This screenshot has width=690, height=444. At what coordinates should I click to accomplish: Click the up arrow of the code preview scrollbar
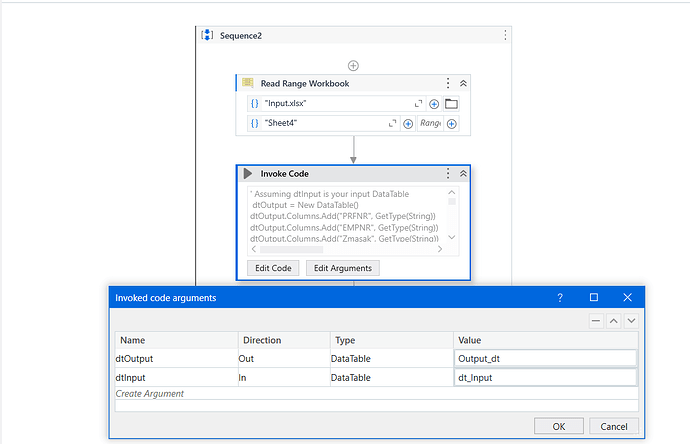point(451,192)
